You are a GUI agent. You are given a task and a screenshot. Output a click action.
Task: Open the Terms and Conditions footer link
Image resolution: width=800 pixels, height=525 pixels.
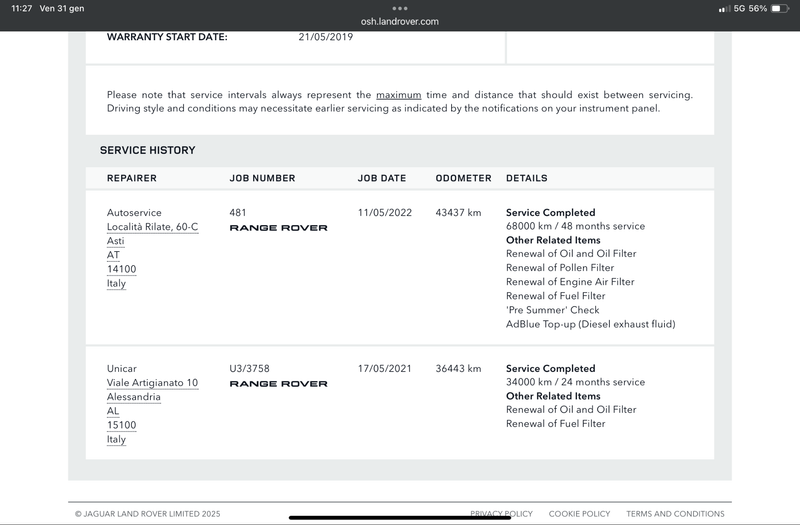coord(675,514)
